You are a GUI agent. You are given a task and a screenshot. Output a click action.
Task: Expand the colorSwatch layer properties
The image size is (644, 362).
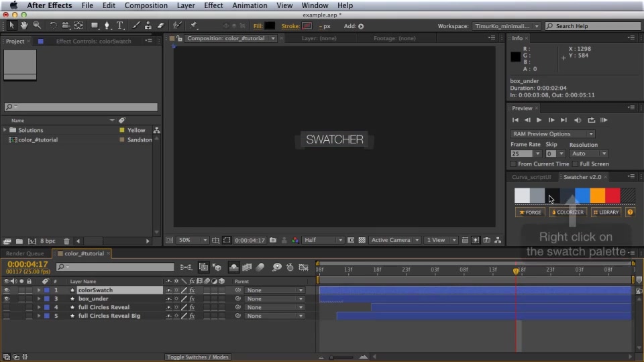39,290
